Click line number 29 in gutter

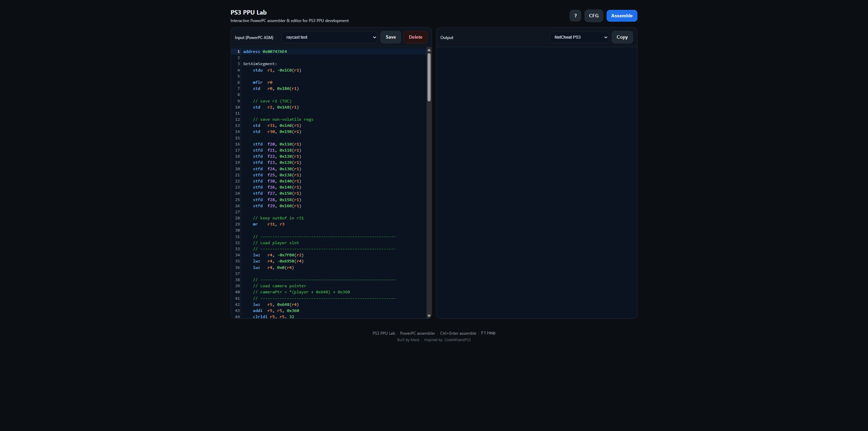point(237,224)
